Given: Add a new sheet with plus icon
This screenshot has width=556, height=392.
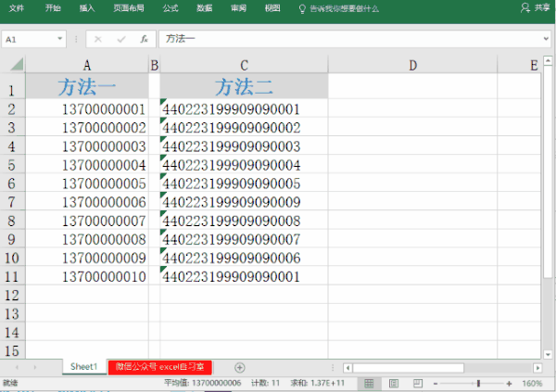Looking at the screenshot, I should 240,368.
